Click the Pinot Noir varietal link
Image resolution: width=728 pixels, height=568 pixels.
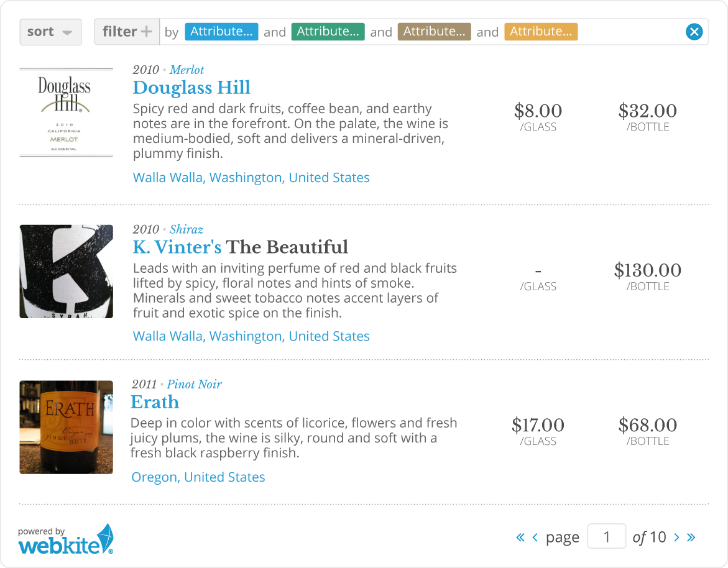click(x=194, y=384)
